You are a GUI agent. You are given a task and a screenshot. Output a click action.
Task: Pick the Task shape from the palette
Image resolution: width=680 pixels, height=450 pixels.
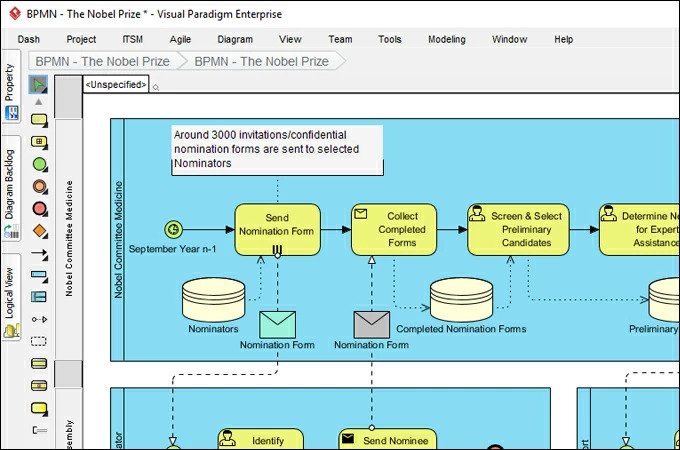tap(39, 120)
